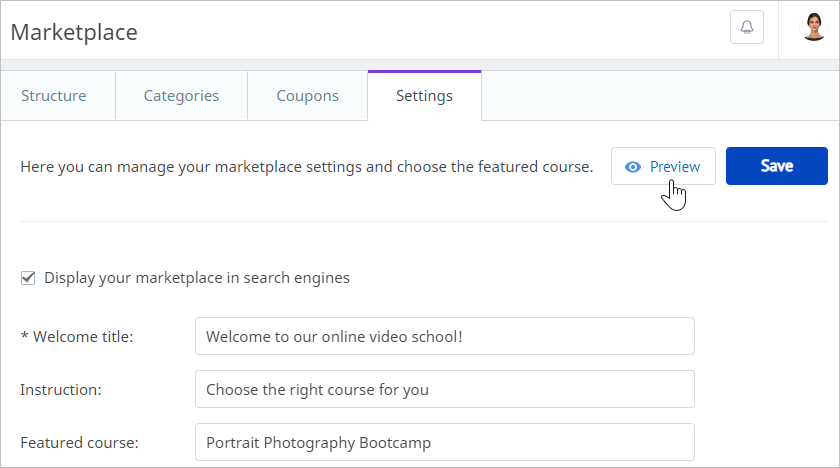Image resolution: width=840 pixels, height=468 pixels.
Task: Switch to the Structure tab
Action: 54,96
